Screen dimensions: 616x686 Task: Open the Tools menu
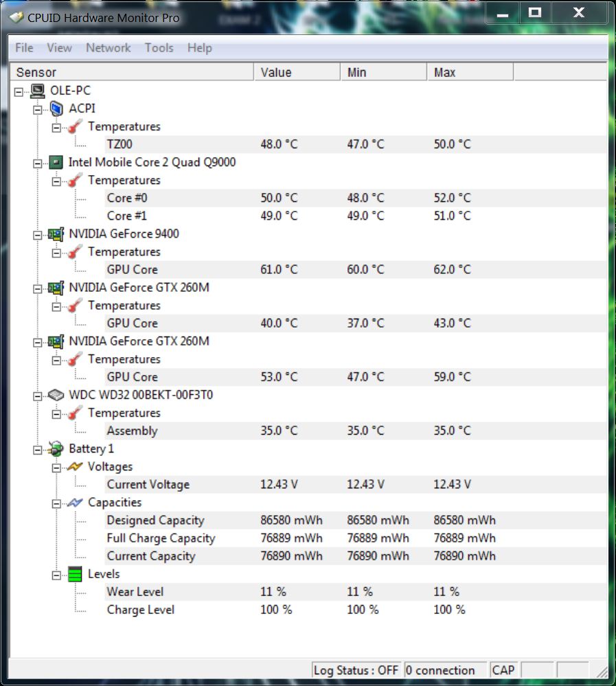point(159,47)
